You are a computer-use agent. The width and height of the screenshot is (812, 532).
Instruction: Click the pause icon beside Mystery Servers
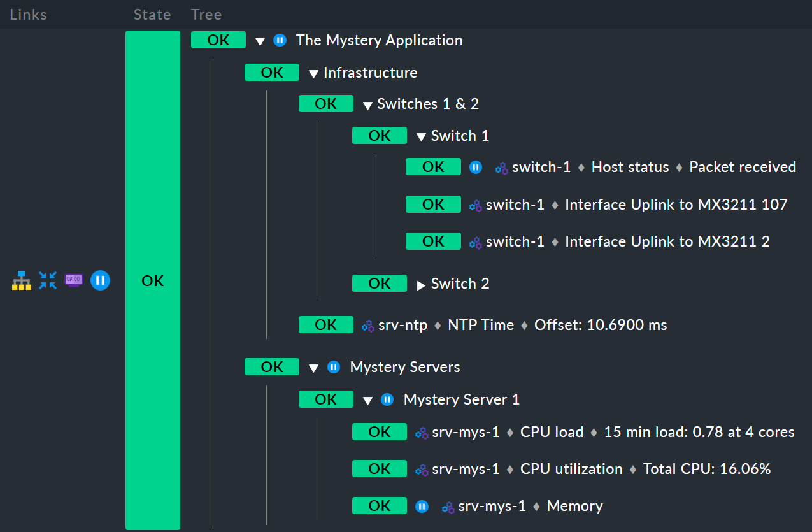[333, 367]
